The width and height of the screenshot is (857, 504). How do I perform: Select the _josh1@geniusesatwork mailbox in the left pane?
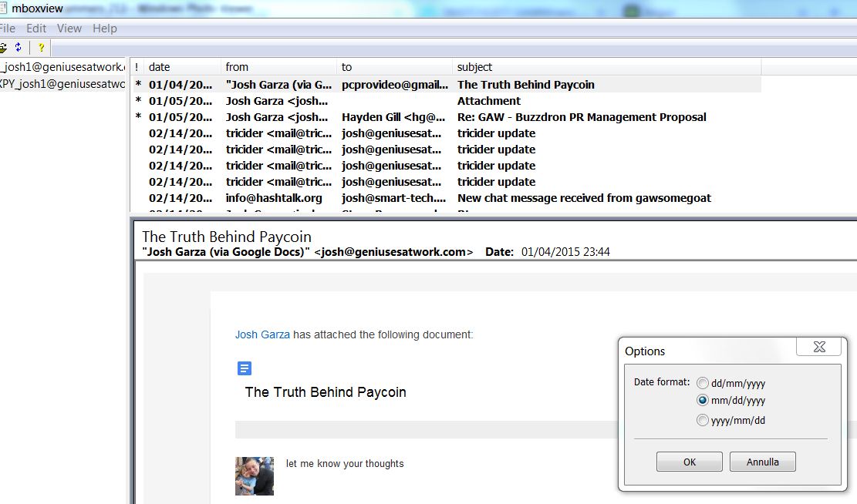62,67
